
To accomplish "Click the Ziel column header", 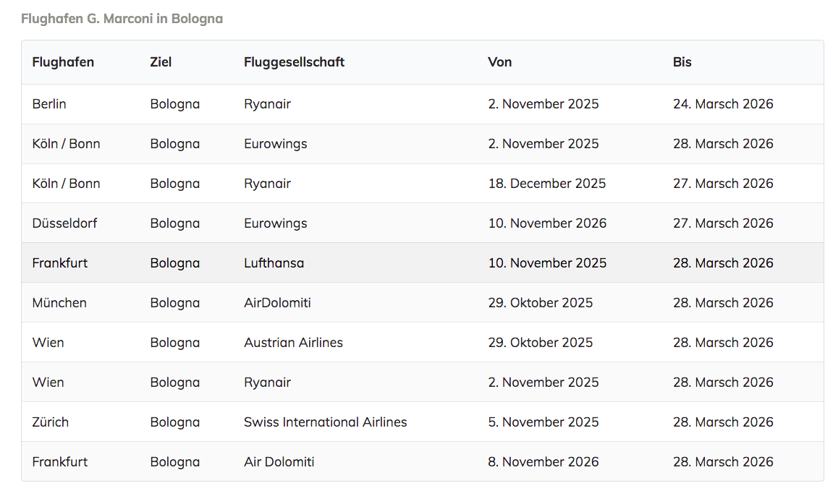I will coord(161,62).
